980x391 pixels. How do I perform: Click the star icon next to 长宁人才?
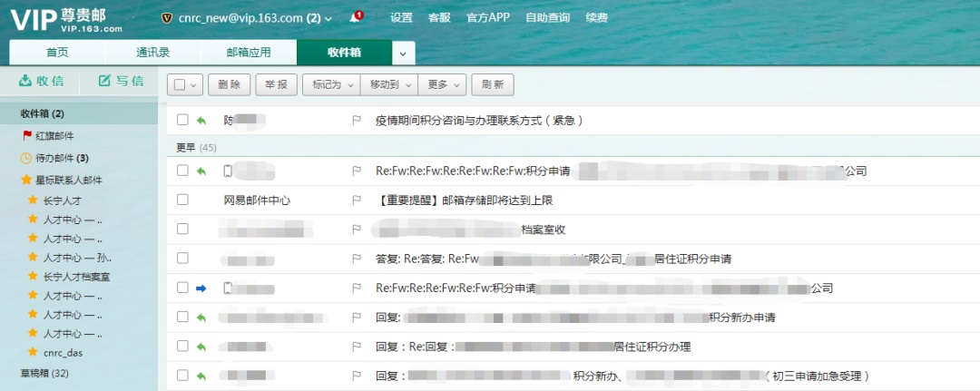click(34, 200)
